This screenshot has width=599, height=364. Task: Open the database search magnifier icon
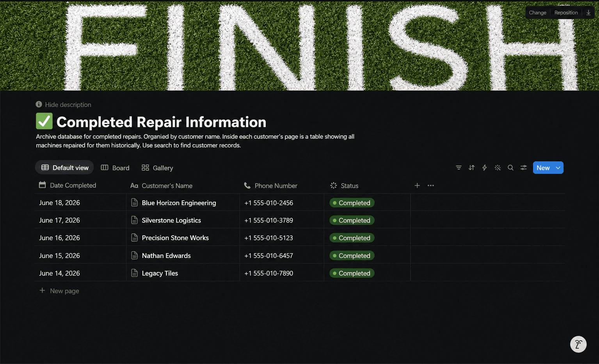(x=510, y=168)
